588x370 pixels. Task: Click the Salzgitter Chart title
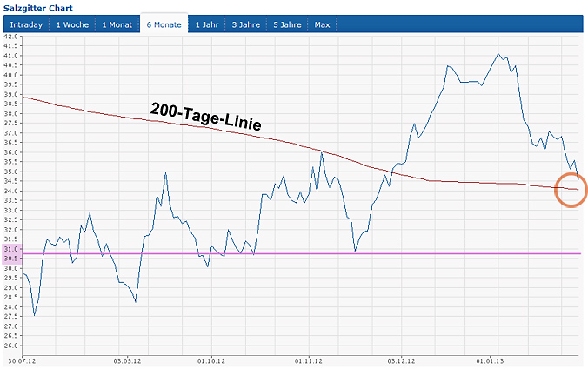coord(38,8)
